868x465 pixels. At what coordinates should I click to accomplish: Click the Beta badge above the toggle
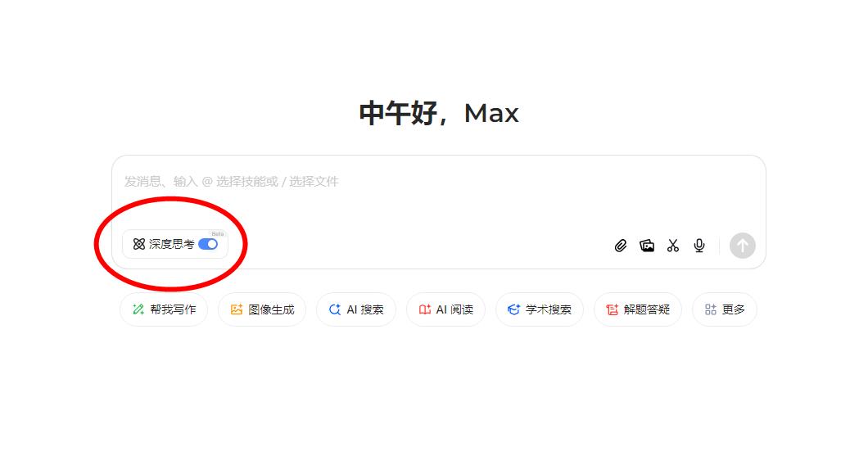[x=218, y=234]
